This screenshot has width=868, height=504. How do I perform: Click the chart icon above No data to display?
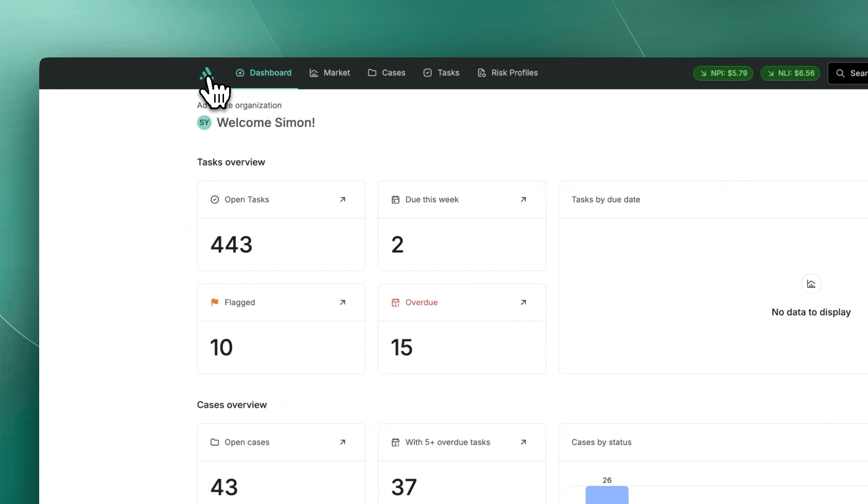coord(811,284)
